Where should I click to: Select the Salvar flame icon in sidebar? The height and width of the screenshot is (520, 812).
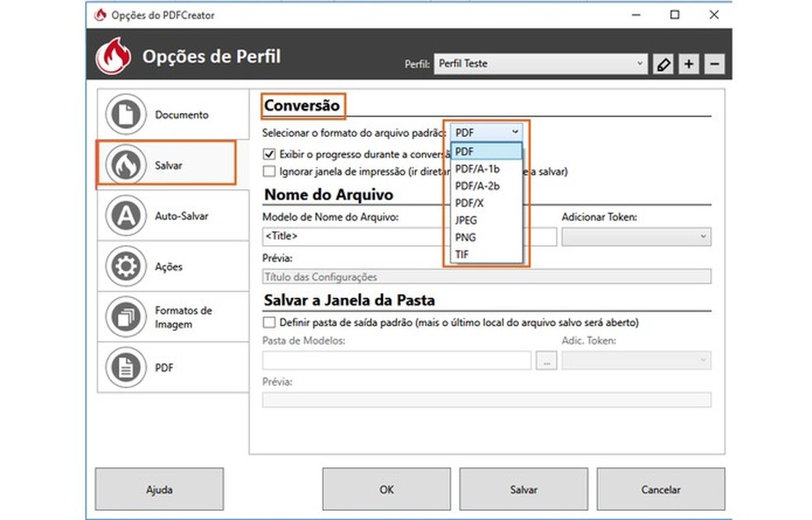[125, 164]
